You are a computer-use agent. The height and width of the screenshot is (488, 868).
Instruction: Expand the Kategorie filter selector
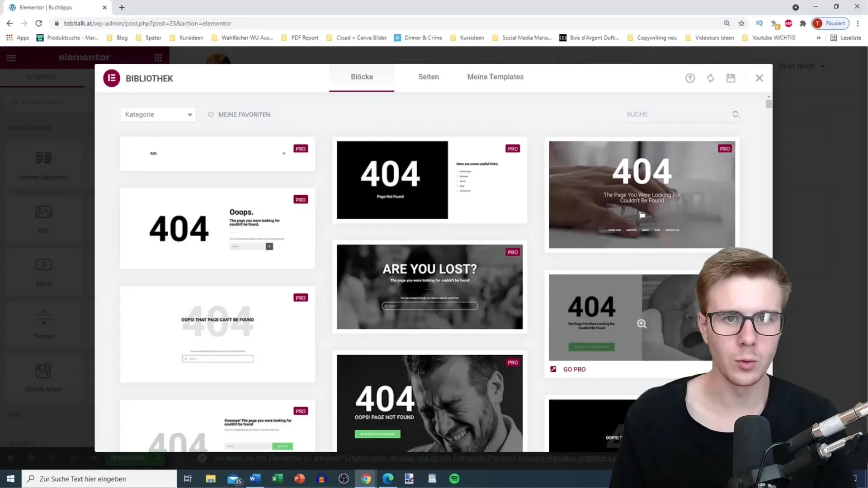point(157,114)
